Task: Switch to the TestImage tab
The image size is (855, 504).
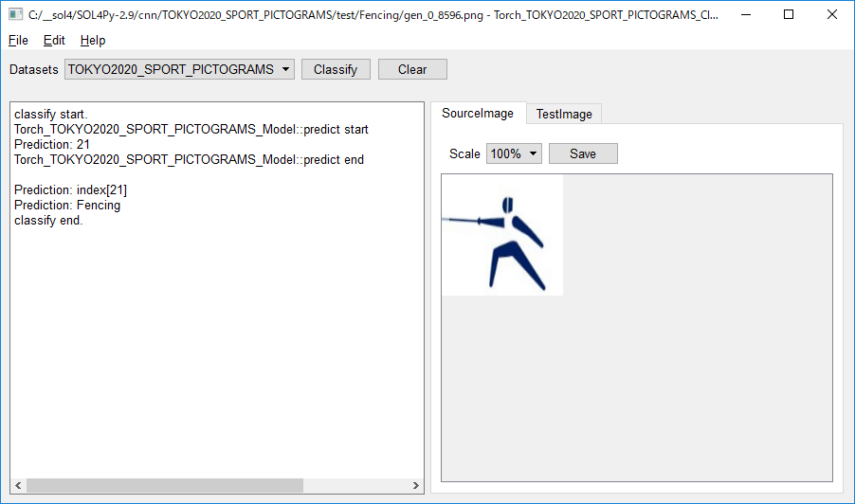Action: (x=564, y=114)
